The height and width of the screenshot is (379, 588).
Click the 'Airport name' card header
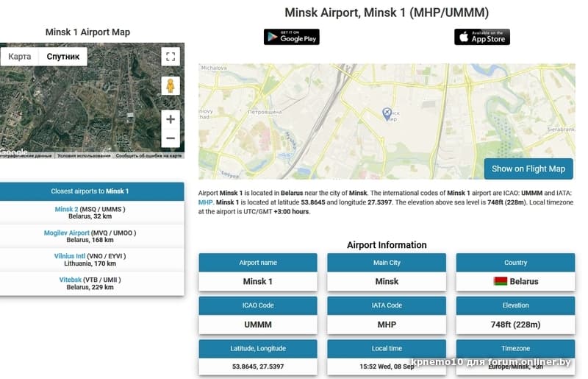[x=258, y=263]
